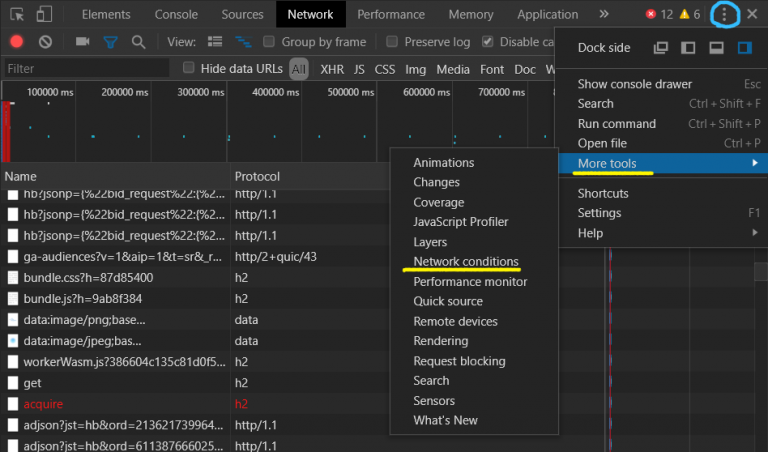Click the yellow warning count icon
Image resolution: width=768 pixels, height=452 pixels.
684,14
